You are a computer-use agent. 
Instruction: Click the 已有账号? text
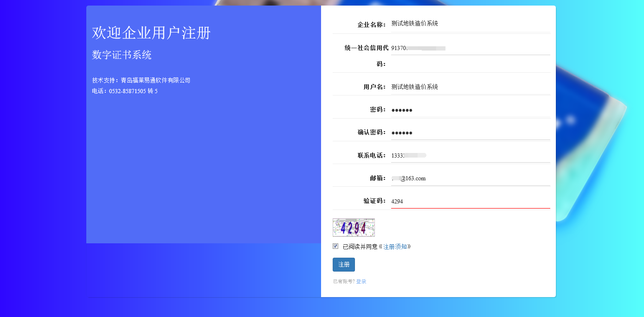tap(343, 281)
